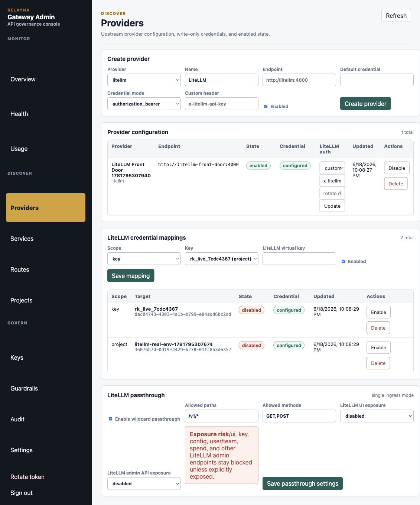This screenshot has width=420, height=505.
Task: Click the mapping id dac04743-4303-4a1b-b799-e84add6bc2dd
Action: 183,314
